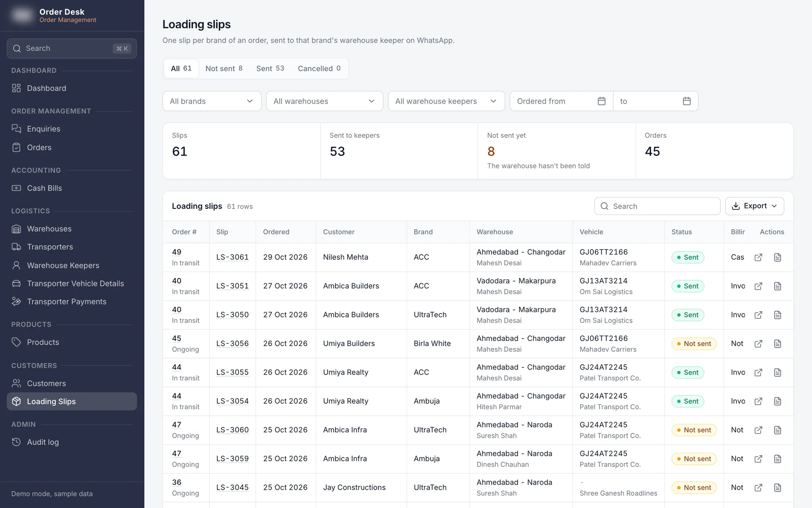Open Customers page from sidebar
This screenshot has height=508, width=812.
click(72, 383)
